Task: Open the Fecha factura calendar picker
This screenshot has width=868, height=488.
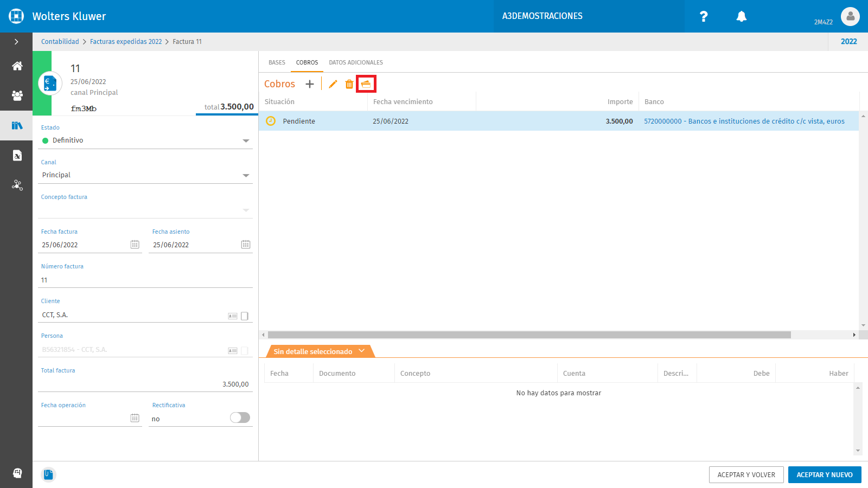Action: click(x=135, y=245)
